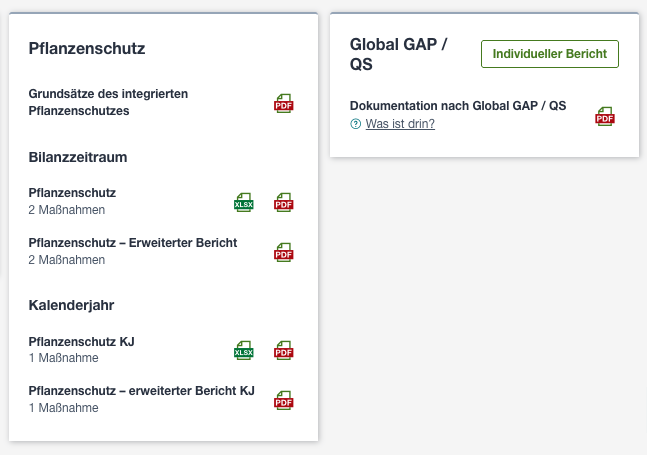The width and height of the screenshot is (647, 455).
Task: Follow the 'Was ist drin?' link
Action: 400,124
